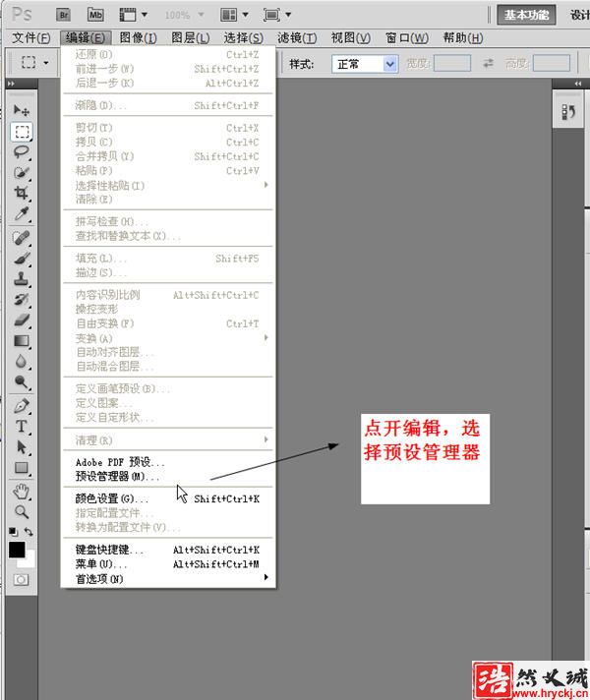The height and width of the screenshot is (700, 590).
Task: Open the 图层(L) menu
Action: click(x=190, y=38)
